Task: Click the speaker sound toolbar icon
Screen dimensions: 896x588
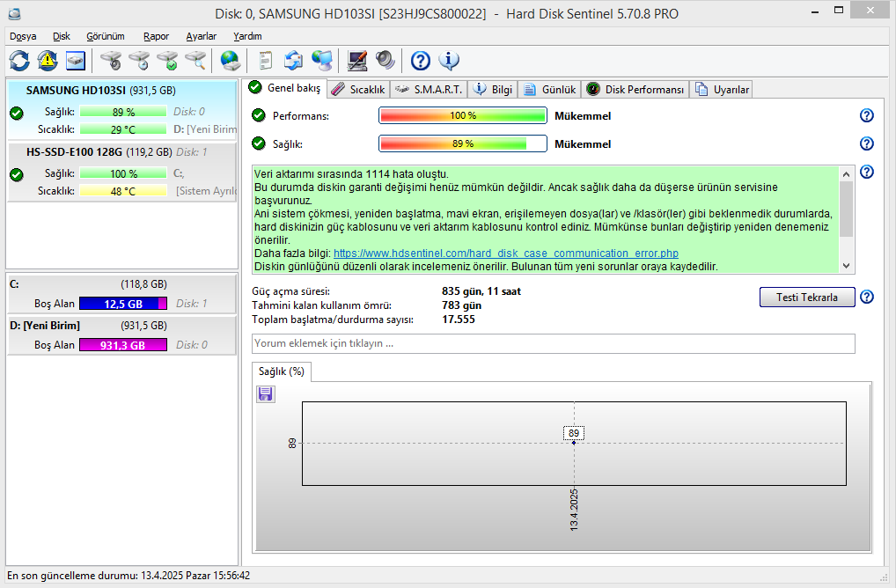Action: tap(386, 60)
